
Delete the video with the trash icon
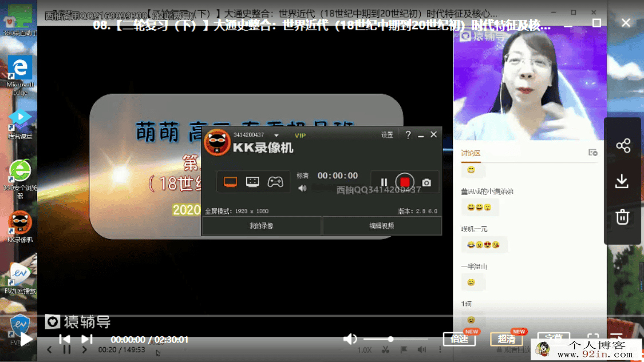622,217
